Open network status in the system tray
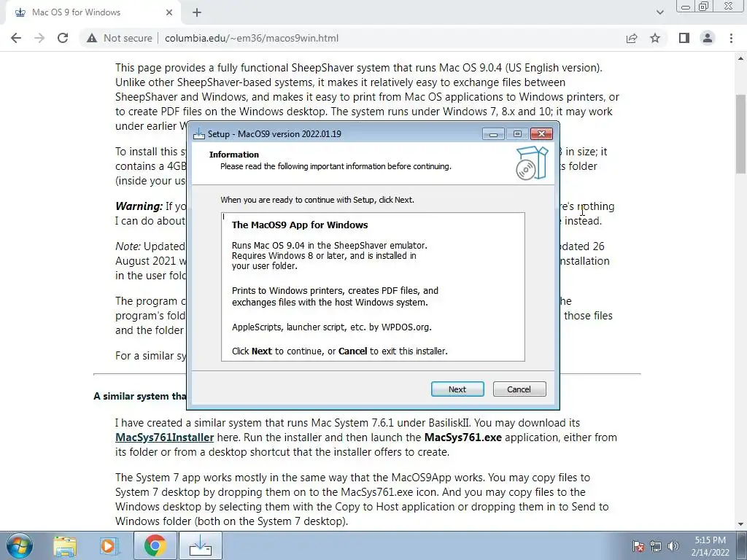 tap(656, 545)
